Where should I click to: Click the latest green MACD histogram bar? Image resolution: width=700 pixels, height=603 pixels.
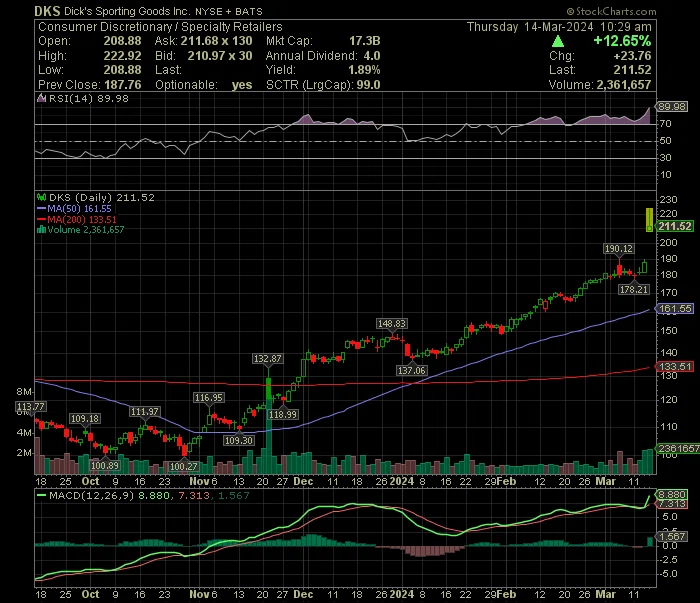650,541
